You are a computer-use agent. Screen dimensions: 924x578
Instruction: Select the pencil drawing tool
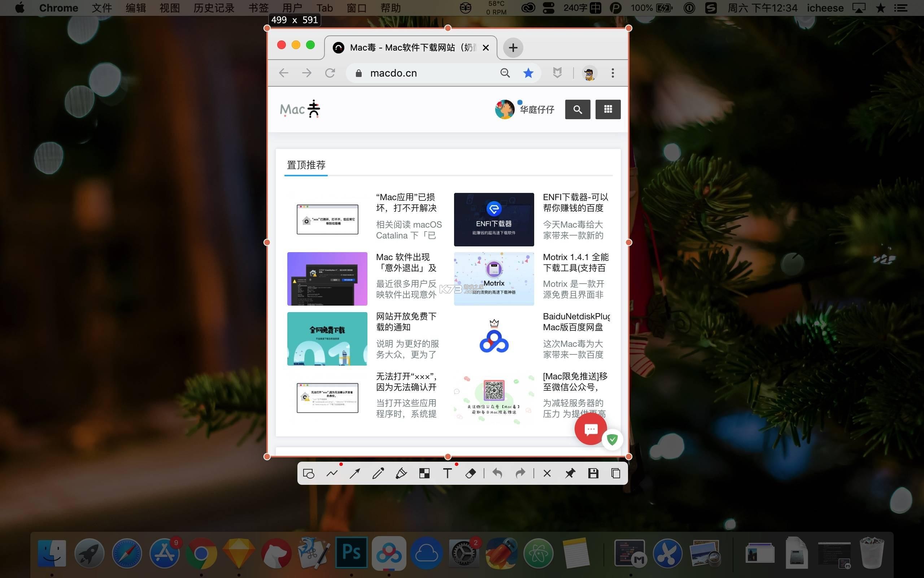click(x=378, y=473)
